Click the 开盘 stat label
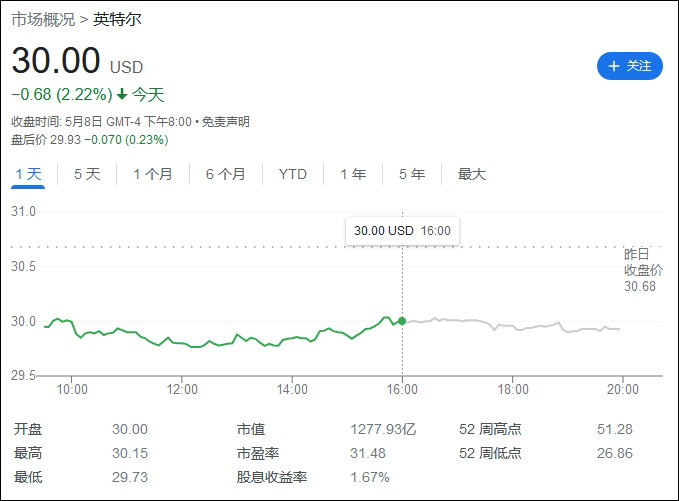 tap(28, 430)
